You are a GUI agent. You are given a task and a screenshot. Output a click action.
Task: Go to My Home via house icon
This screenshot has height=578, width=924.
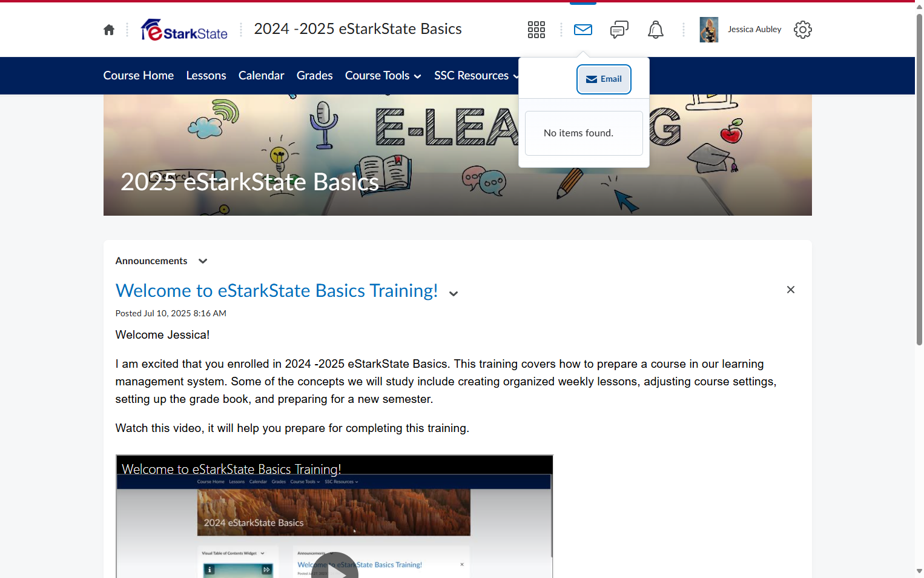[x=109, y=30]
